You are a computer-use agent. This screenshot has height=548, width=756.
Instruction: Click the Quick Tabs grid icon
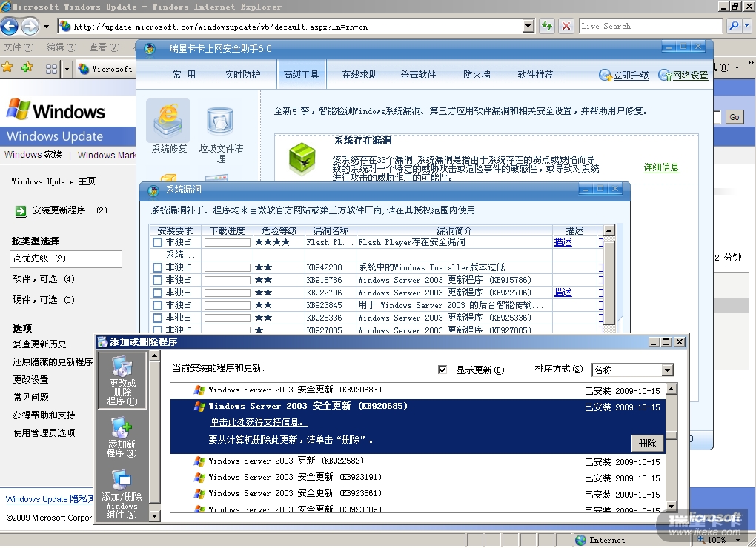[52, 69]
